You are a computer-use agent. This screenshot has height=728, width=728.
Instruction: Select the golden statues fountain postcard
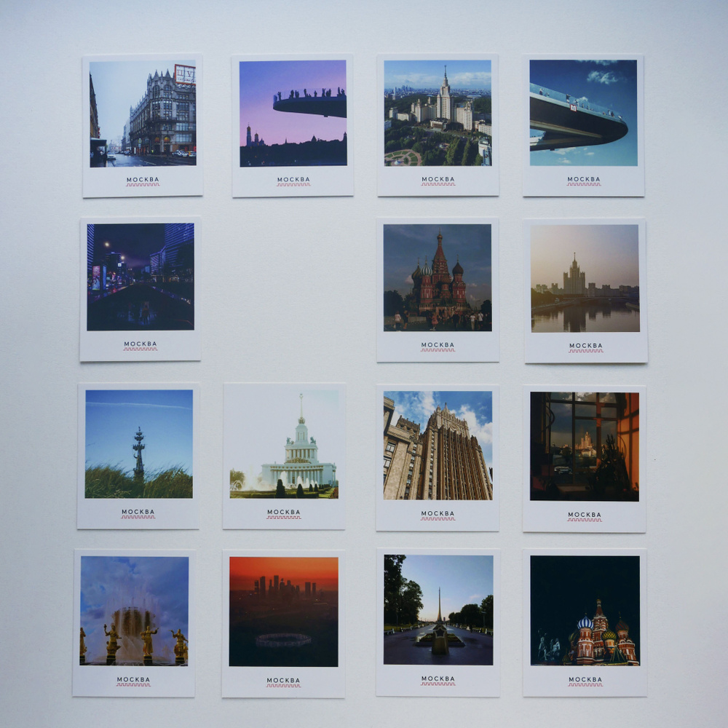click(134, 623)
